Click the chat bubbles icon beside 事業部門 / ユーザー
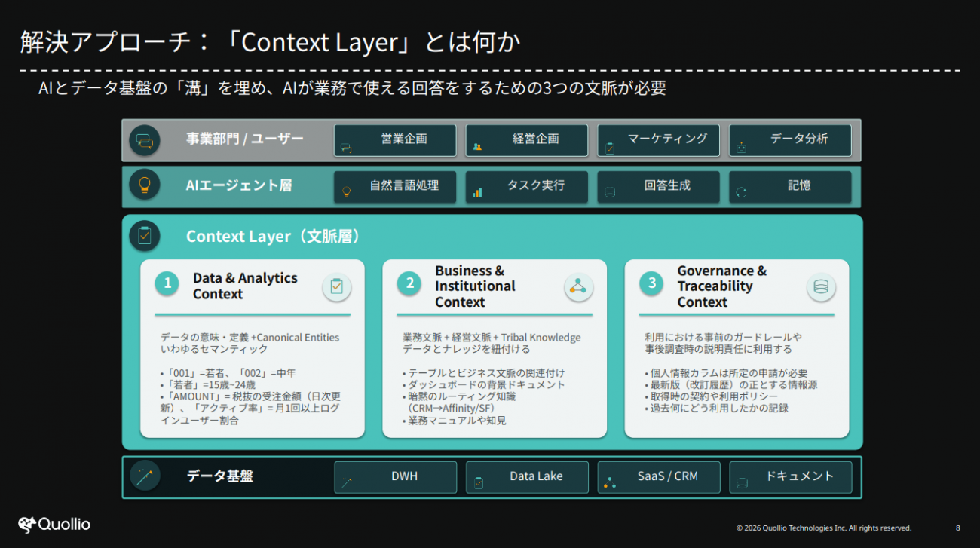The image size is (980, 548). point(144,140)
